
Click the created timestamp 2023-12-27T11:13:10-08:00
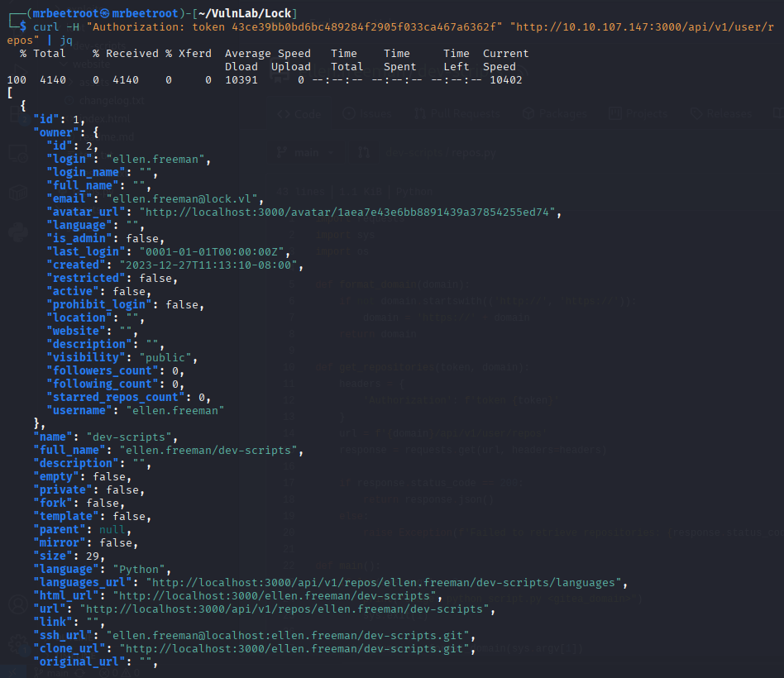(x=208, y=265)
